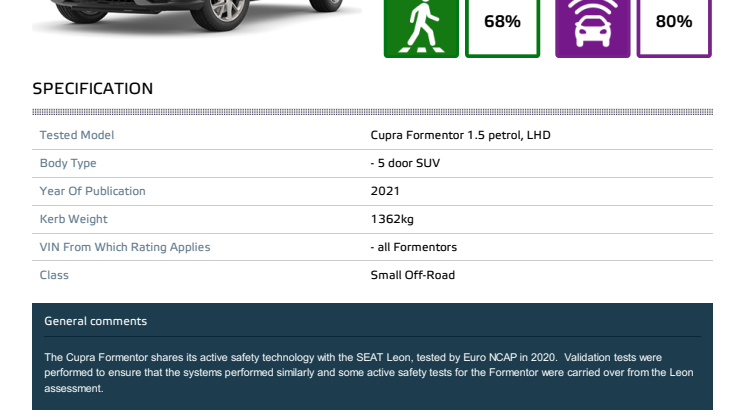Screen dimensions: 746x419
Task: Click the SPECIFICATION heading
Action: click(x=93, y=88)
